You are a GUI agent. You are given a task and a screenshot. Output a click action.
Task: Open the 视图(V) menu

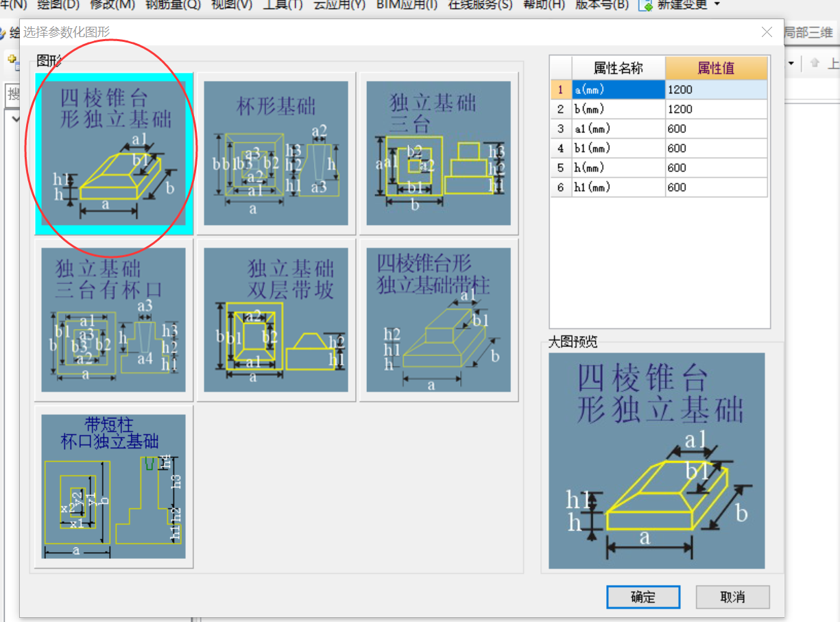(x=232, y=5)
